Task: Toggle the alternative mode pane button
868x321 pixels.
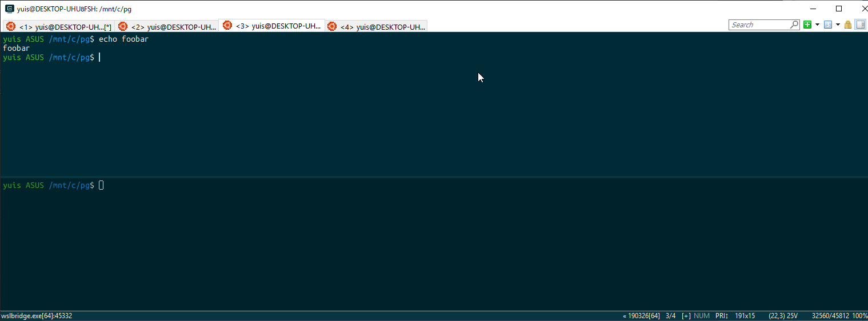Action: [861, 25]
